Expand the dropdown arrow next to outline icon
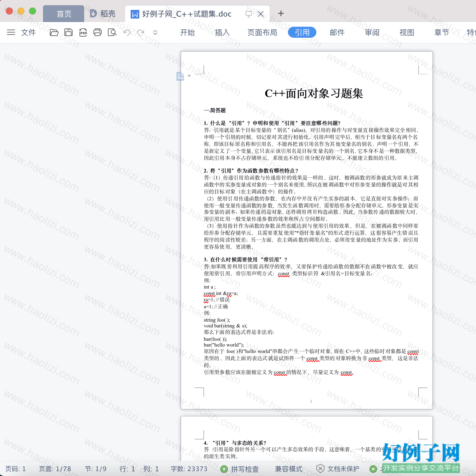 [189, 76]
